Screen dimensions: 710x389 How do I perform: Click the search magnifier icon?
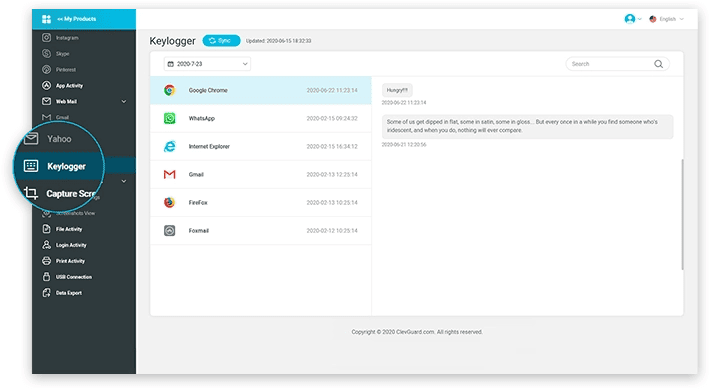tap(658, 64)
